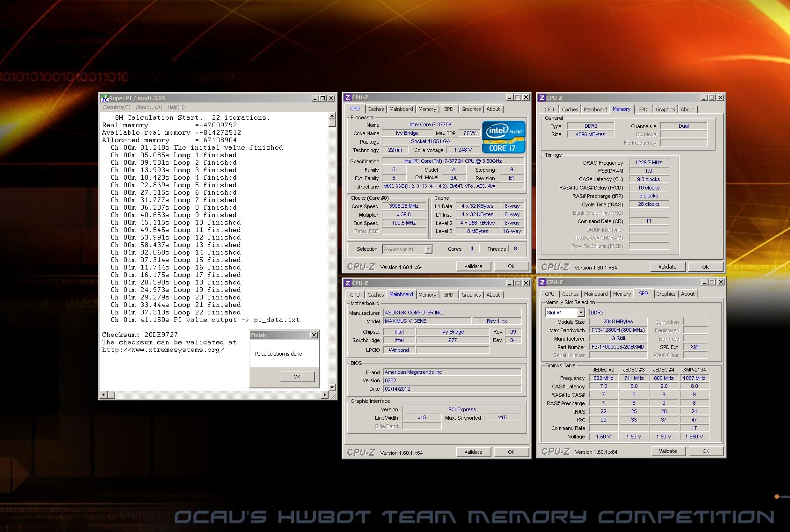Click CPU-Z Z icon in CPU window title
Viewport: 790px width, 532px height.
(x=348, y=97)
